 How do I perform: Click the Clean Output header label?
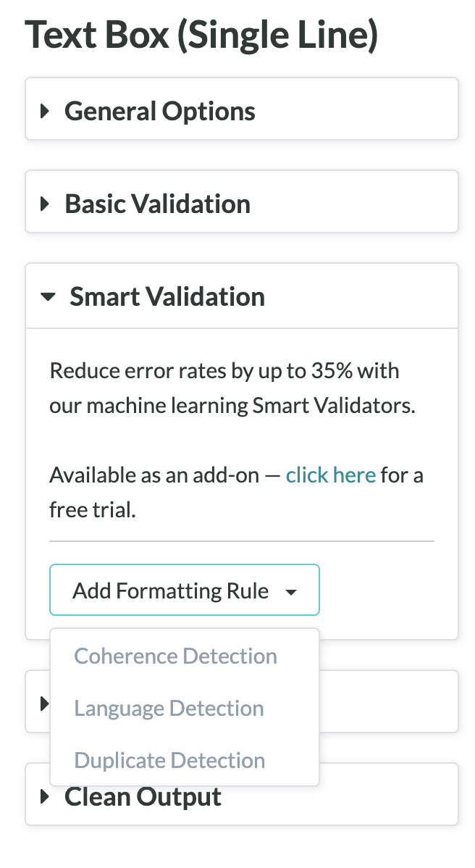(x=143, y=796)
